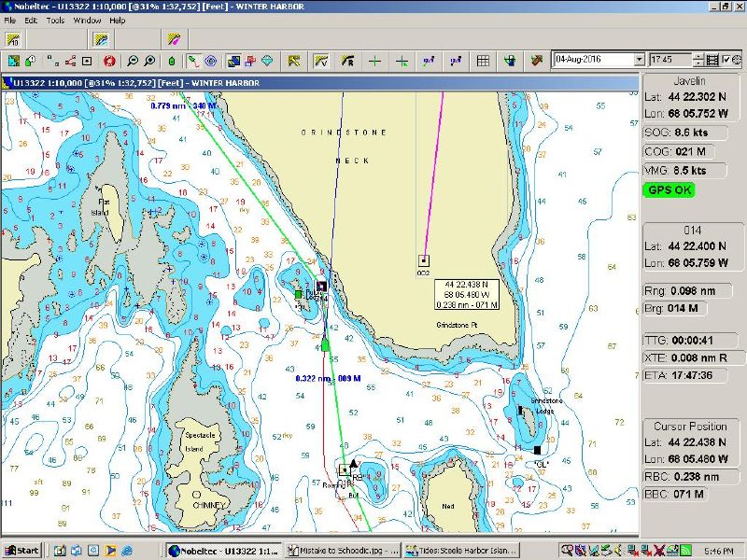Click the Windows Start button

point(21,550)
